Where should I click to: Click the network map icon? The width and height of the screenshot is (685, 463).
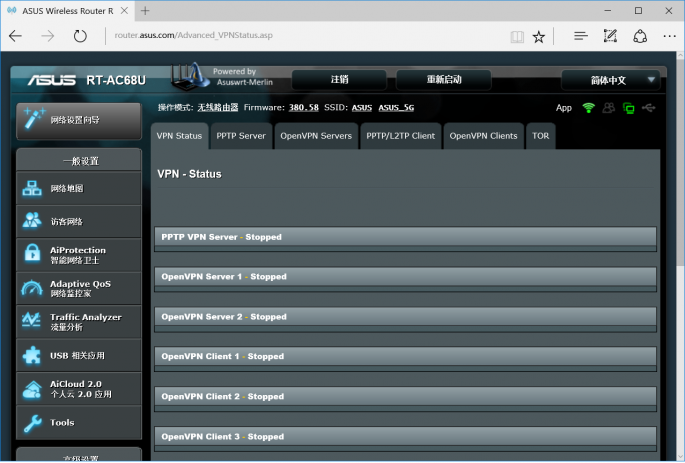coord(32,189)
